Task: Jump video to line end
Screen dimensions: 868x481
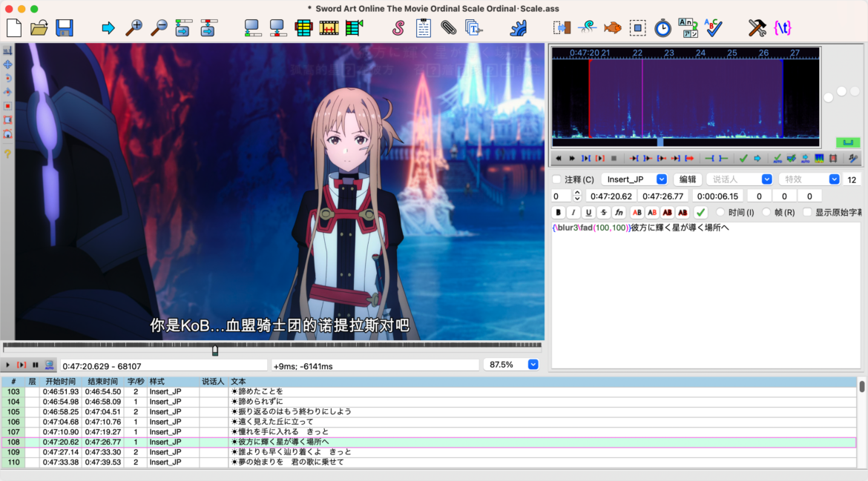Action: (x=208, y=27)
